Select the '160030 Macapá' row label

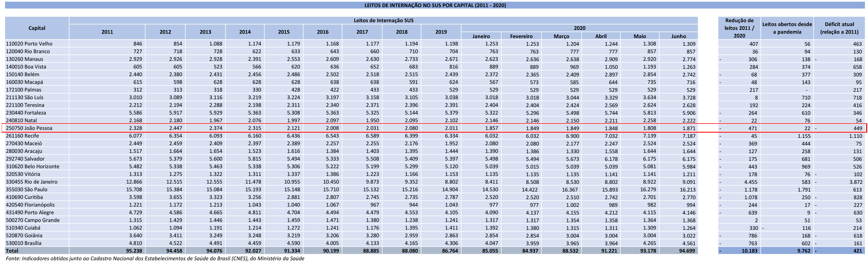coord(24,82)
